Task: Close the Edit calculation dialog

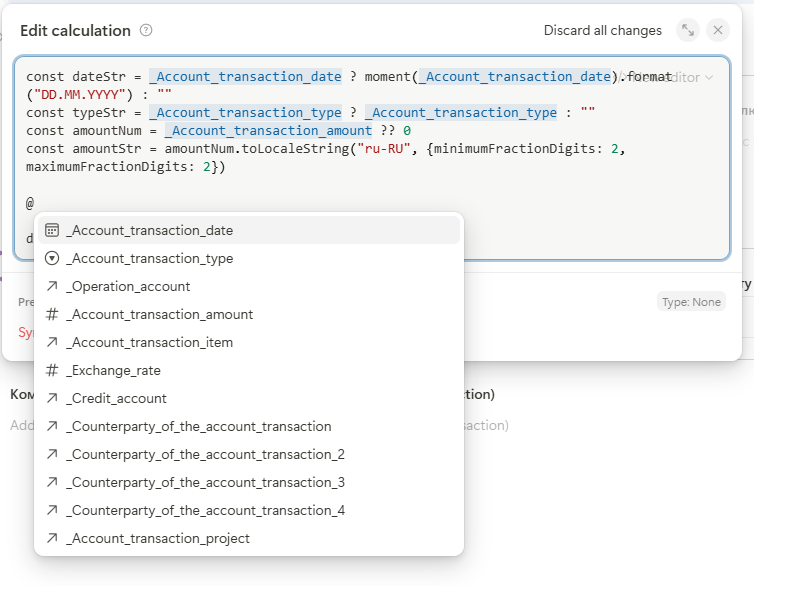Action: 718,31
